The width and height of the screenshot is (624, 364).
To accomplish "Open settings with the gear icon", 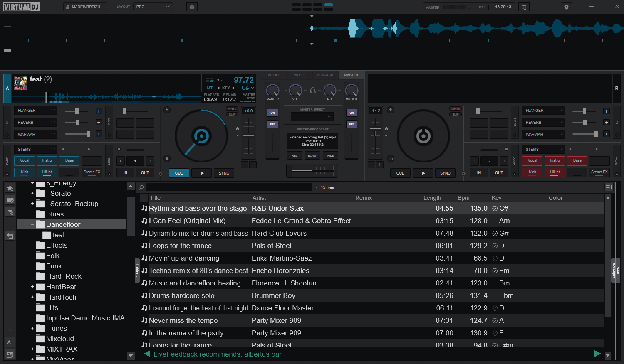I will (x=566, y=7).
